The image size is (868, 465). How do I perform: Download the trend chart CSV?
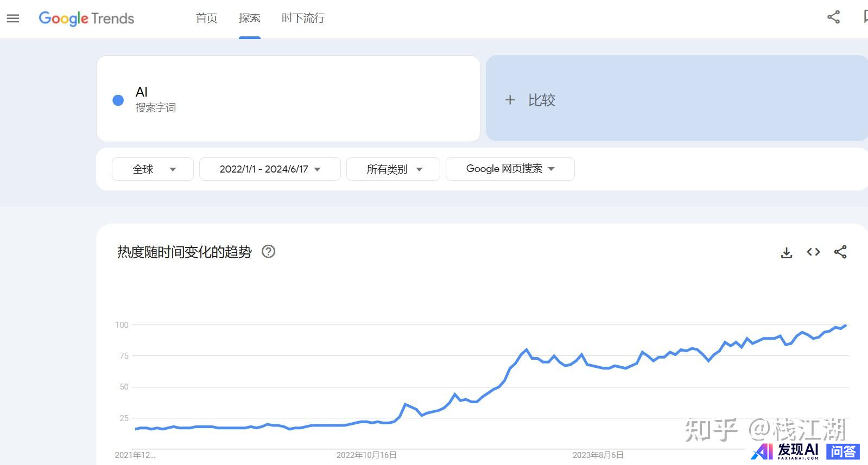[x=786, y=252]
